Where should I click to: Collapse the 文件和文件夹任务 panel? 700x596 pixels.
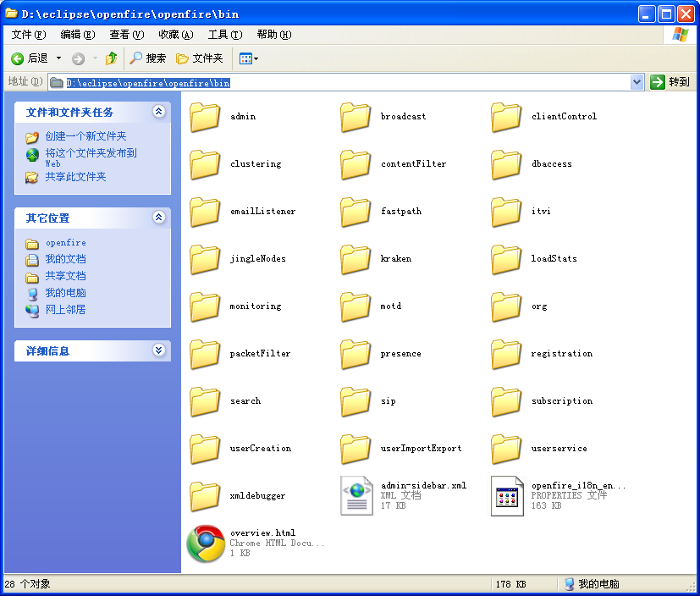(x=160, y=112)
